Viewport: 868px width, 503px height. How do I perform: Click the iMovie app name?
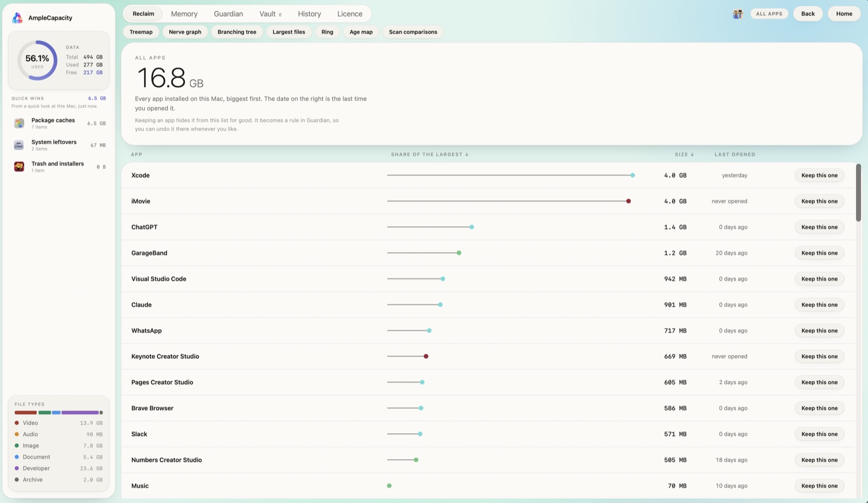click(x=141, y=201)
